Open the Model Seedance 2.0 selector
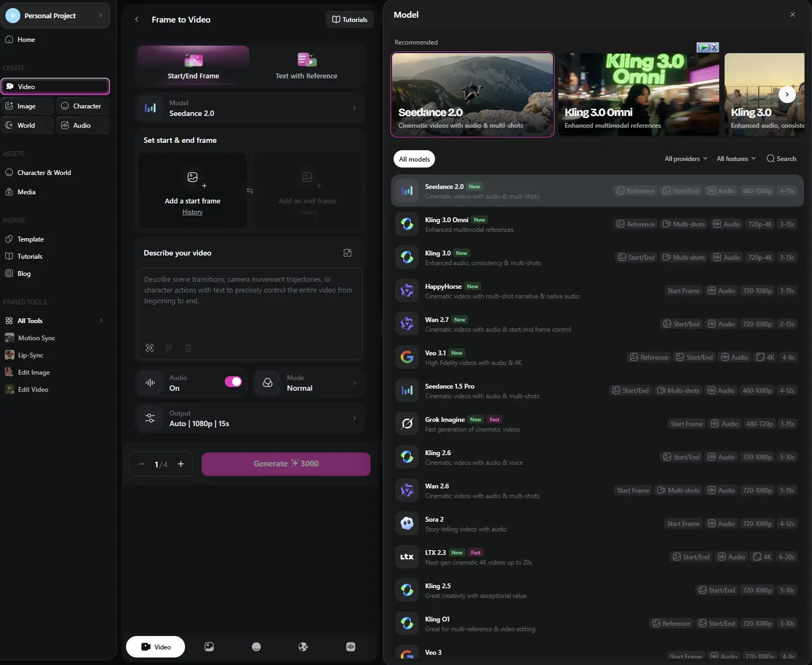Screen dimensions: 812x665 coord(250,108)
